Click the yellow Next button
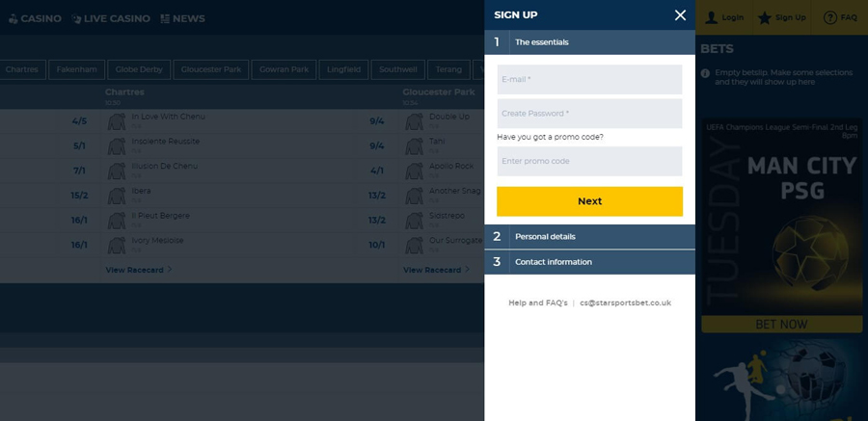 tap(589, 201)
